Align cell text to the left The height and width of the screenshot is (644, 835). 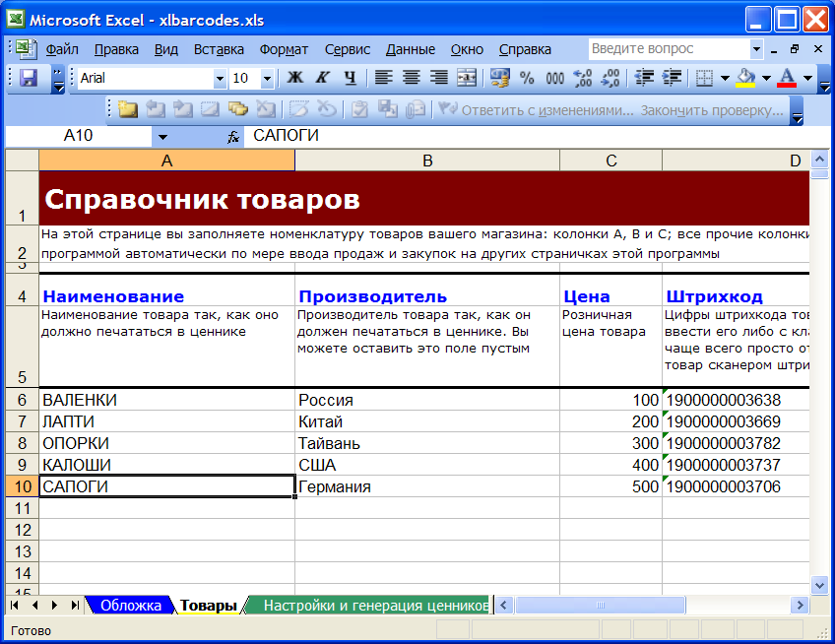pyautogui.click(x=383, y=78)
